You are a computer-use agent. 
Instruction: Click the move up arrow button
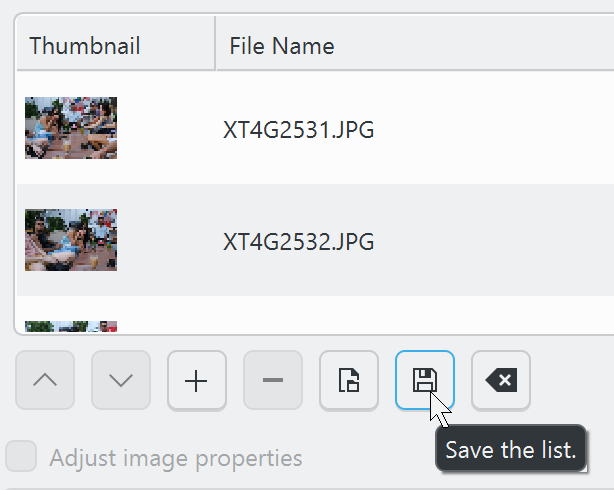pyautogui.click(x=45, y=380)
